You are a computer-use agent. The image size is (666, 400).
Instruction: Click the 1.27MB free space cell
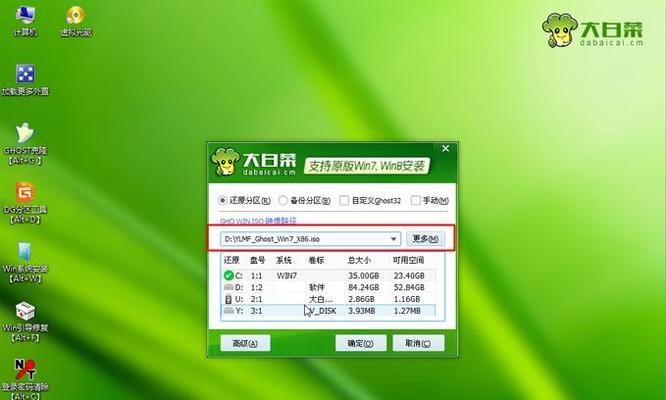(407, 311)
